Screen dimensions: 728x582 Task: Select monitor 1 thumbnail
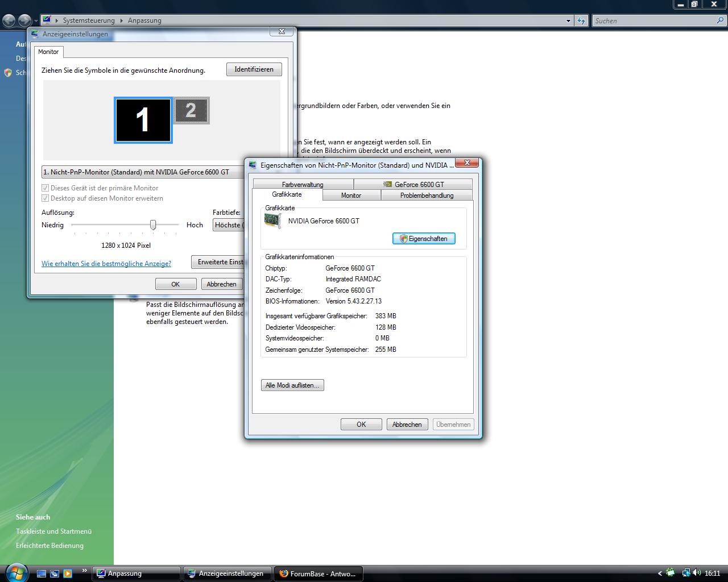coord(143,120)
